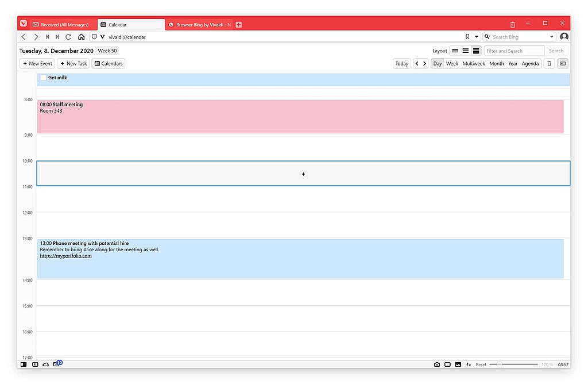Switch to Day view
The height and width of the screenshot is (384, 588).
coord(437,63)
